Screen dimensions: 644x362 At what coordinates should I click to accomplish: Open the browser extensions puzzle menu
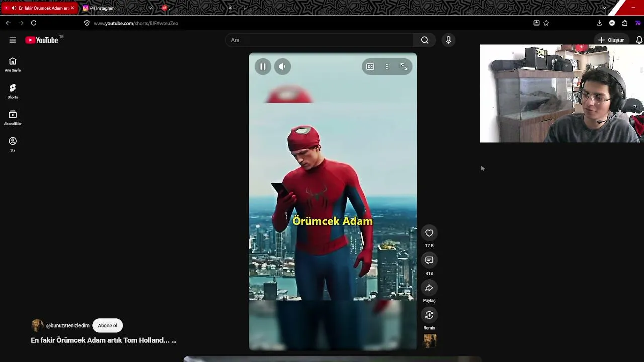tap(625, 23)
